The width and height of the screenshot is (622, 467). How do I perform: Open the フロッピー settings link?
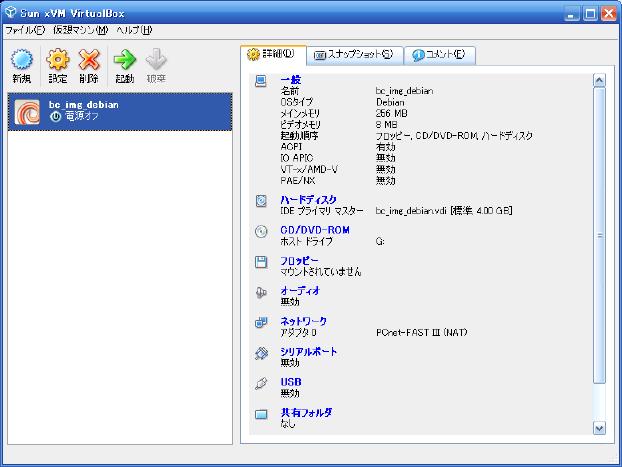point(299,261)
